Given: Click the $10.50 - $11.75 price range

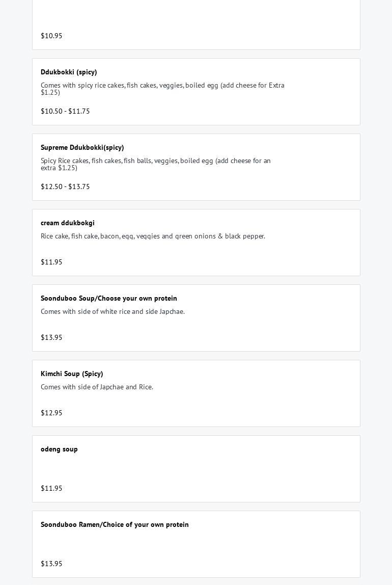Looking at the screenshot, I should point(65,111).
